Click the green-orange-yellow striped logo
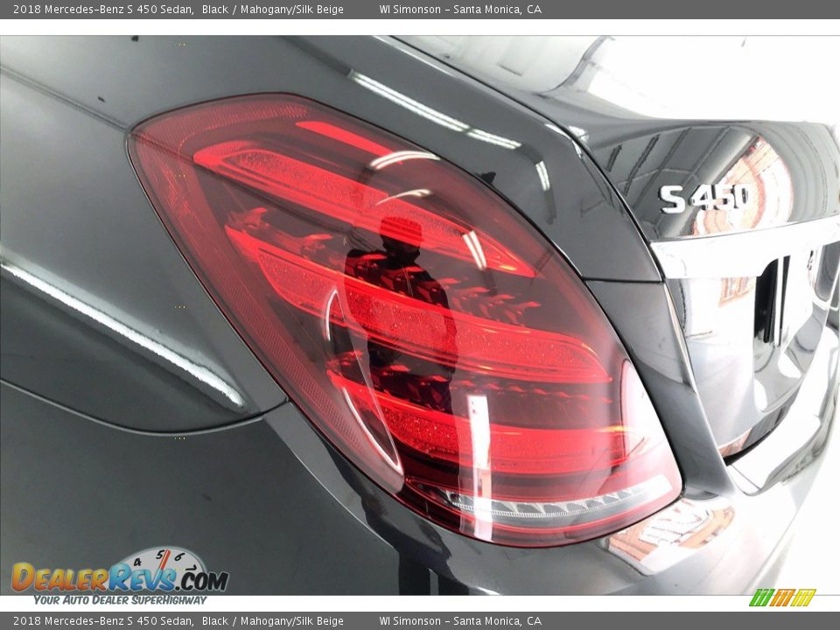Image resolution: width=840 pixels, height=630 pixels. [782, 598]
